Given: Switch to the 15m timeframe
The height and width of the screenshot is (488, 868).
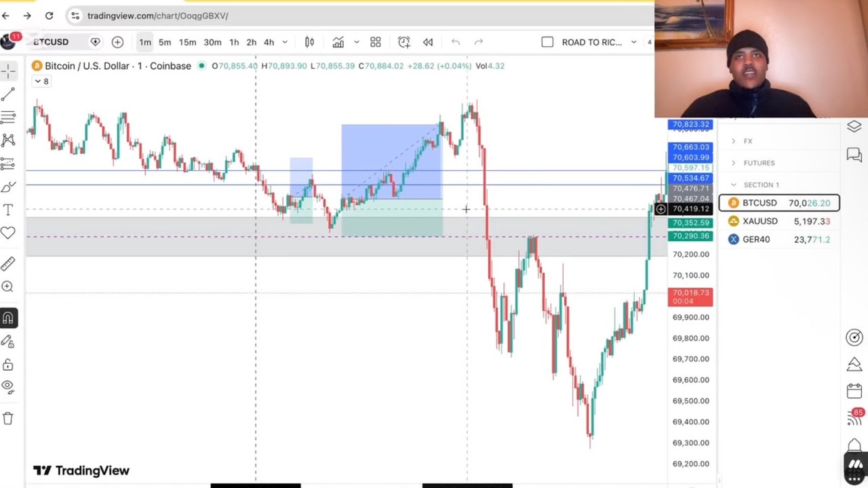Looking at the screenshot, I should [x=188, y=42].
